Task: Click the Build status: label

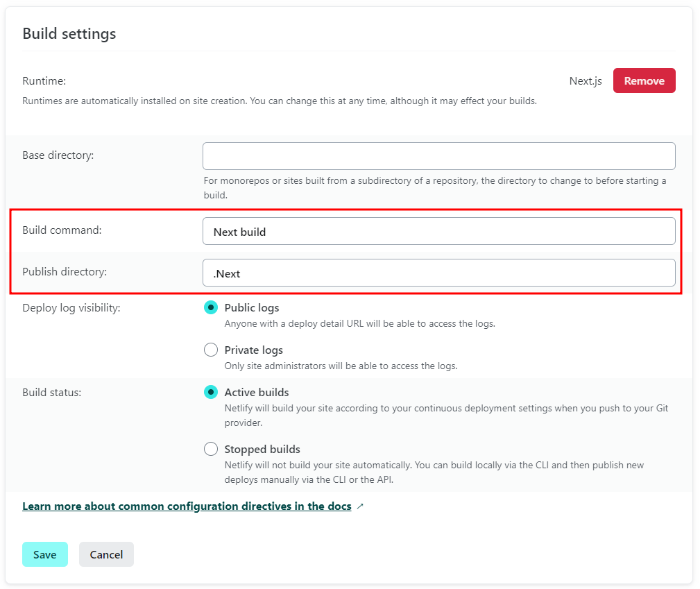Action: [52, 393]
